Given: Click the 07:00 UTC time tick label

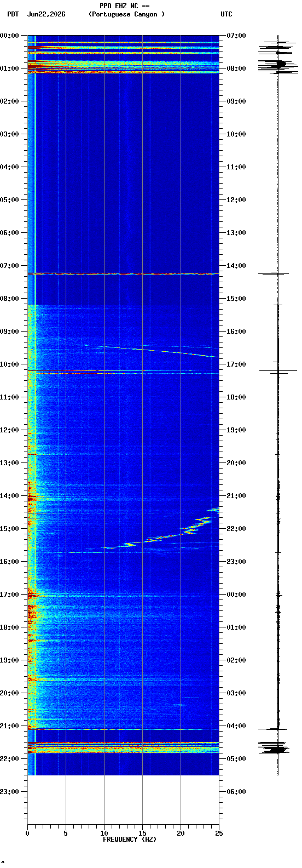Looking at the screenshot, I should (236, 36).
